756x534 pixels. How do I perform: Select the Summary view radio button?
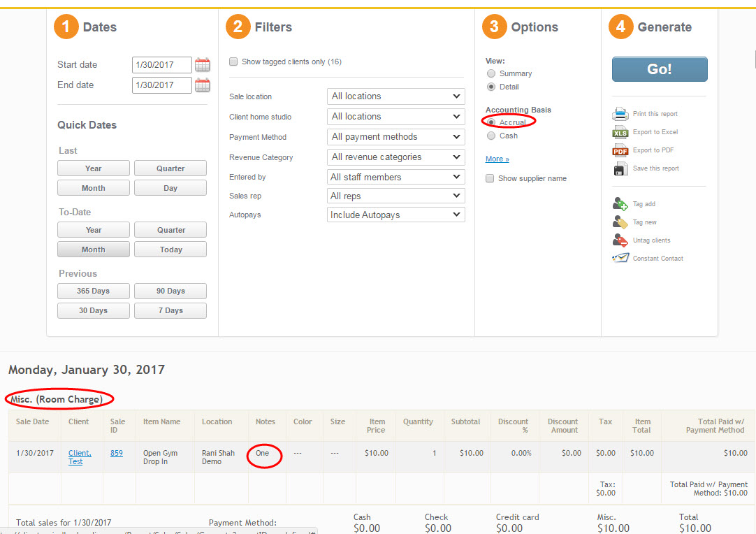pyautogui.click(x=491, y=73)
